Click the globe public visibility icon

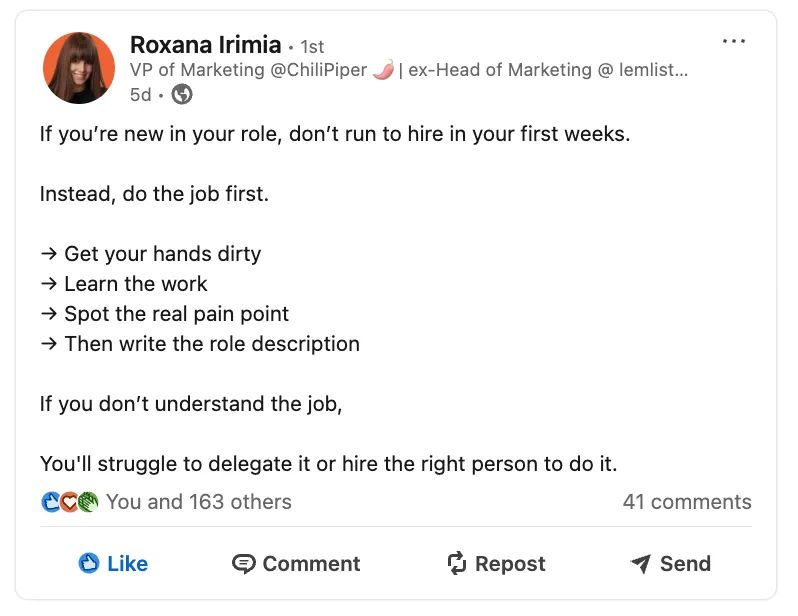tap(182, 94)
